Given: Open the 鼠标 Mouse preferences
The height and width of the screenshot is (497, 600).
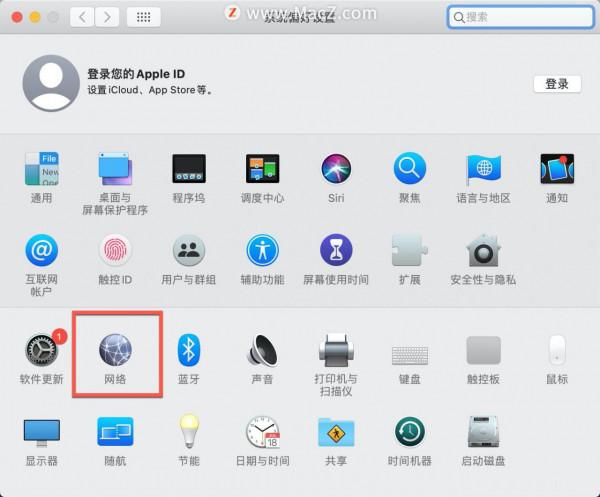Looking at the screenshot, I should [x=557, y=350].
